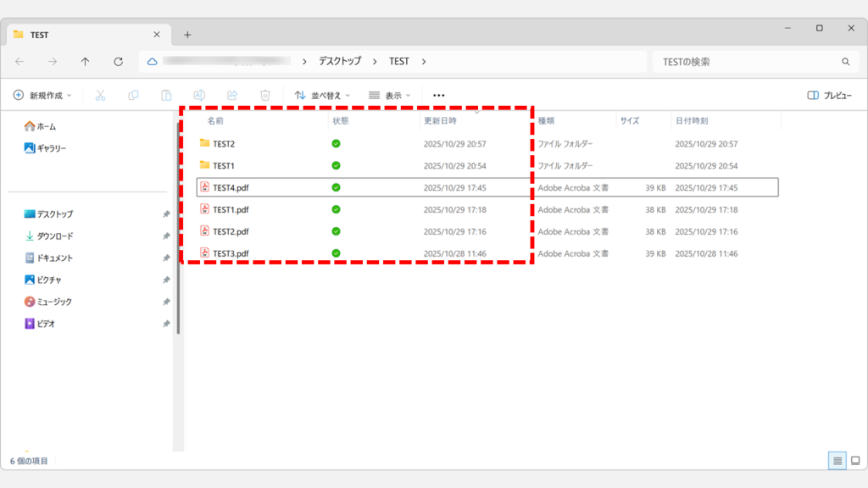
Task: Open the 新規作成 dropdown
Action: tap(42, 96)
